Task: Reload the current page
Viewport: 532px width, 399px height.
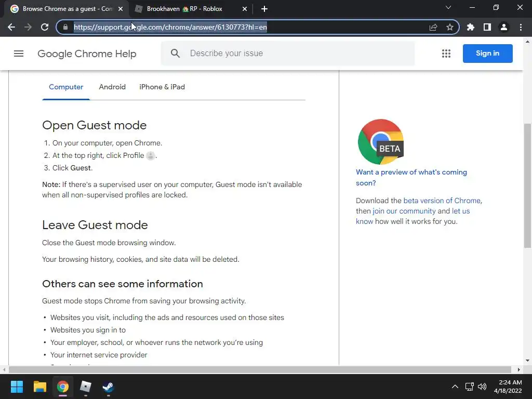Action: [x=45, y=27]
